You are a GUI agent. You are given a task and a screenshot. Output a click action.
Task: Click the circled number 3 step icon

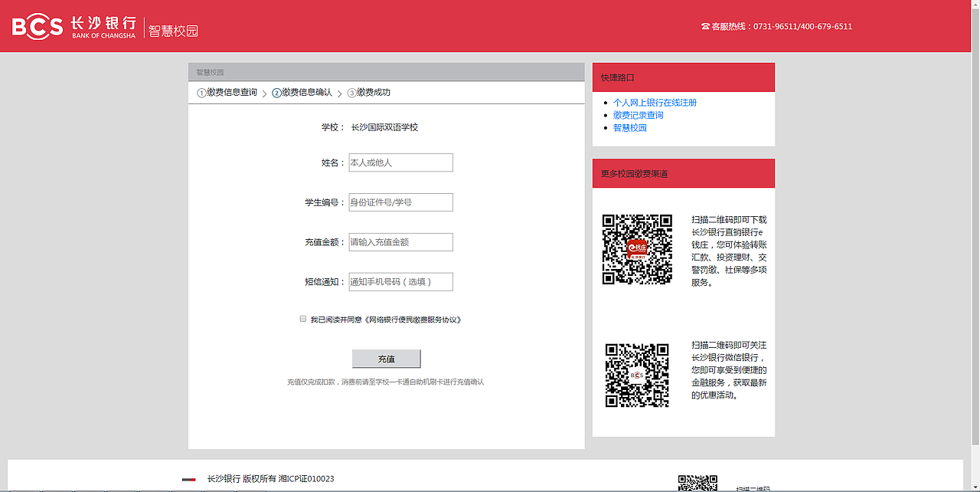tap(351, 93)
